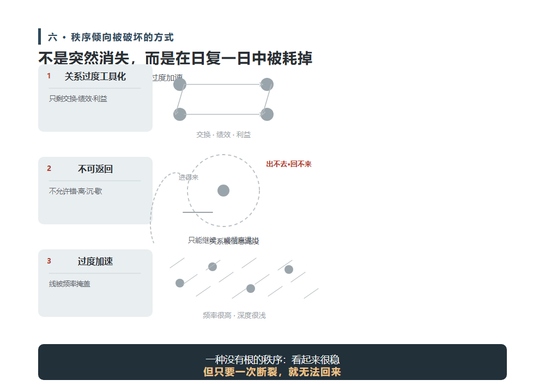Select the red label "出不去•回不来"
Viewport: 545px width, 392px height.
289,164
